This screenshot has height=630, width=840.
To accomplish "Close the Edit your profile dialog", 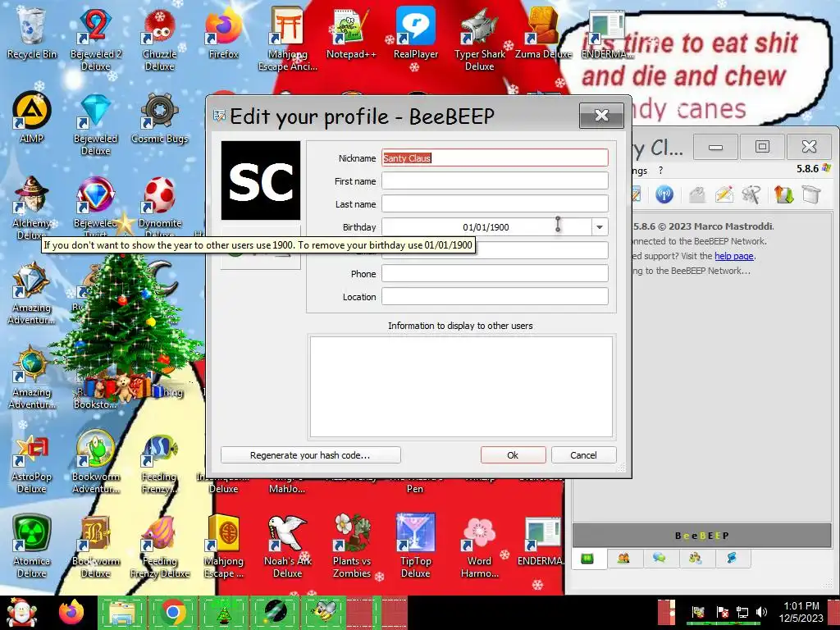I will point(601,115).
